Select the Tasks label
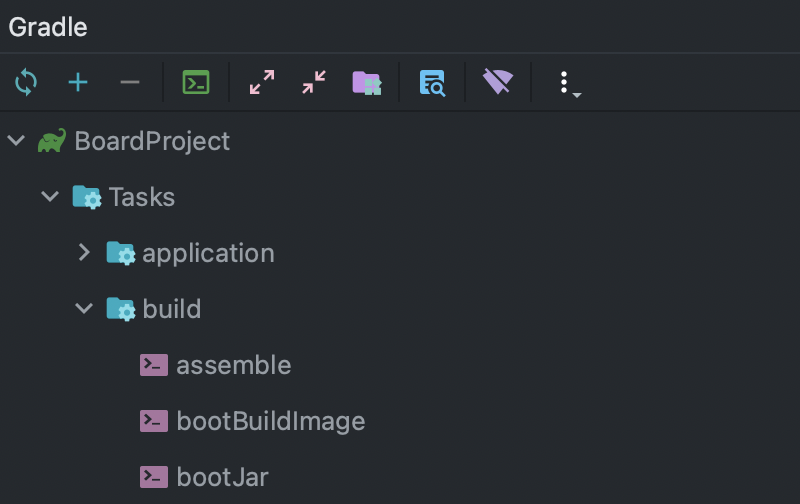 click(x=142, y=197)
